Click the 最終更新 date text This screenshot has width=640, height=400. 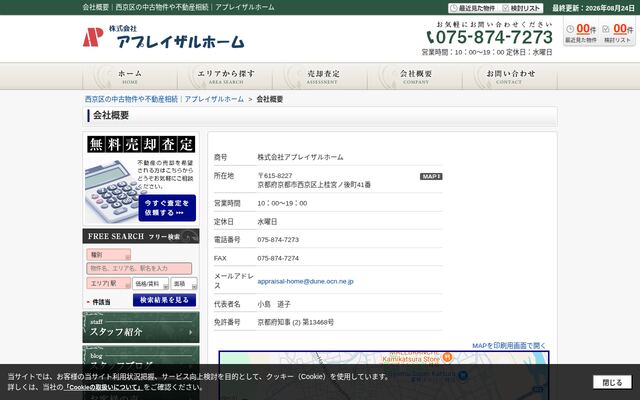click(593, 8)
